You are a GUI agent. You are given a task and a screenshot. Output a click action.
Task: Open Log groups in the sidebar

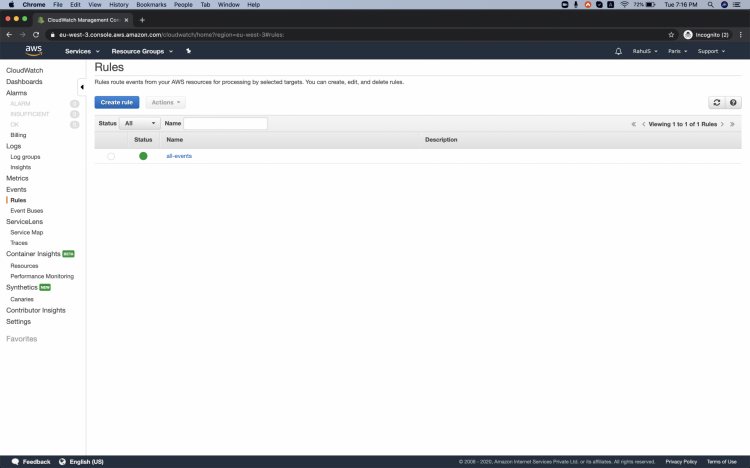25,157
